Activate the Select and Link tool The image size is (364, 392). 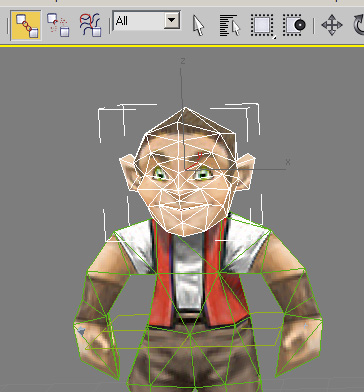tap(26, 26)
